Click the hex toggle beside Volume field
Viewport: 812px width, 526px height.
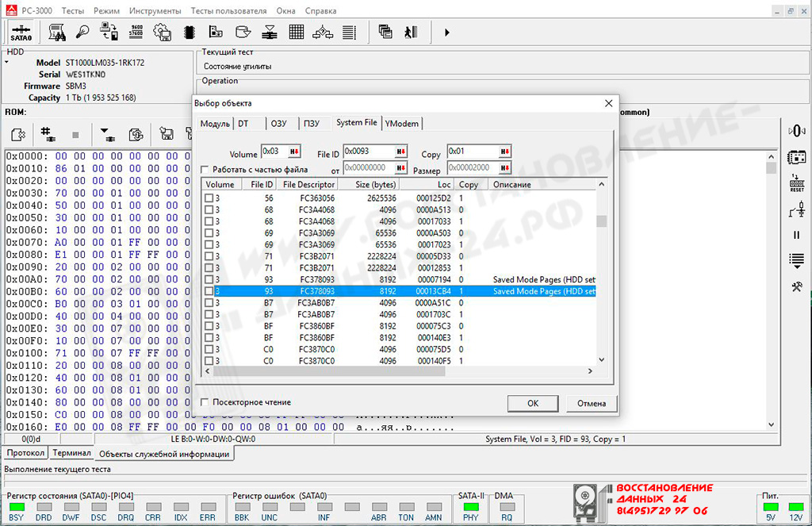click(x=294, y=152)
